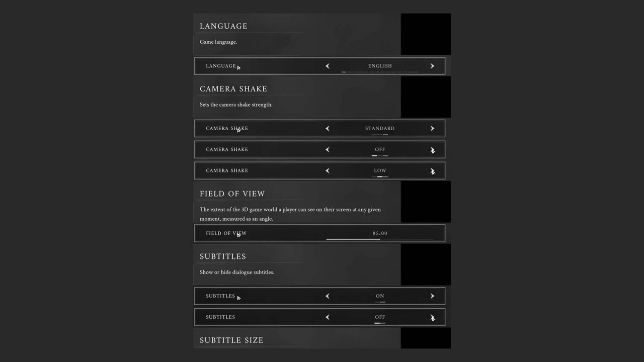Click right arrow in Subtitles ON row

432,296
